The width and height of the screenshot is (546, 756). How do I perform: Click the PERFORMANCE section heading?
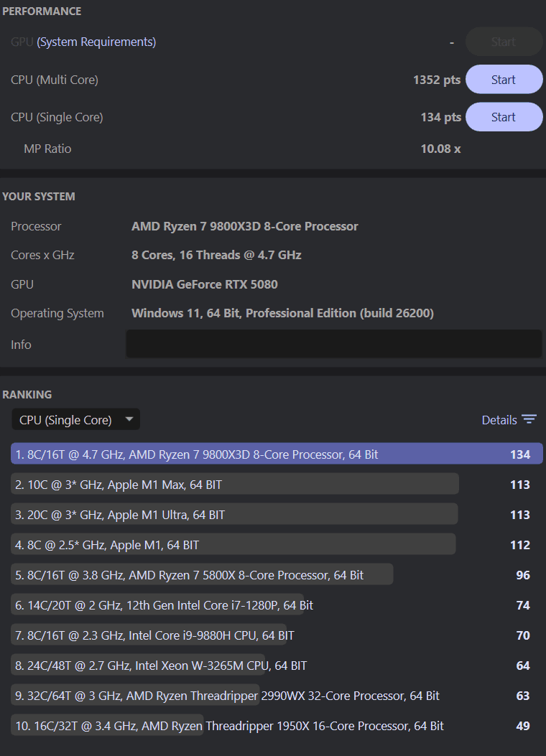[x=42, y=11]
